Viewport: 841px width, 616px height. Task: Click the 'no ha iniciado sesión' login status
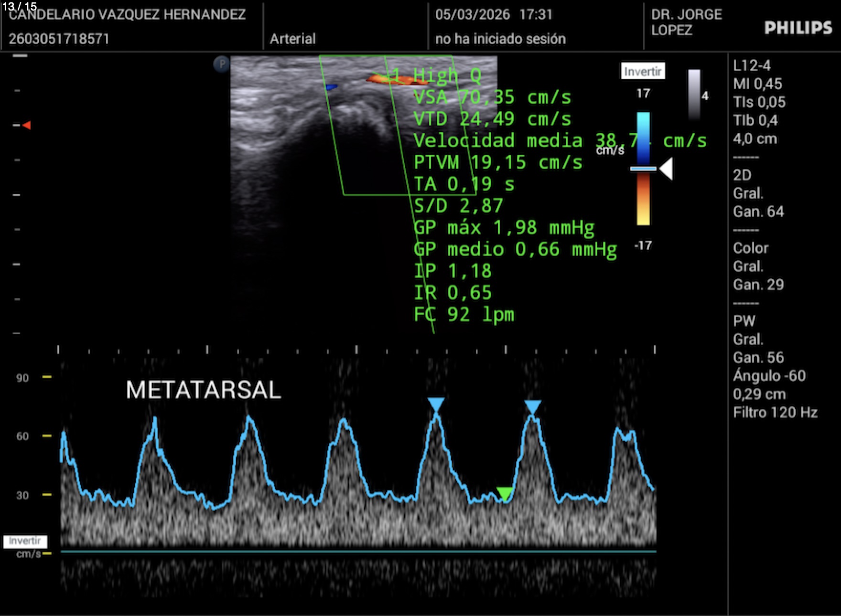pos(500,39)
